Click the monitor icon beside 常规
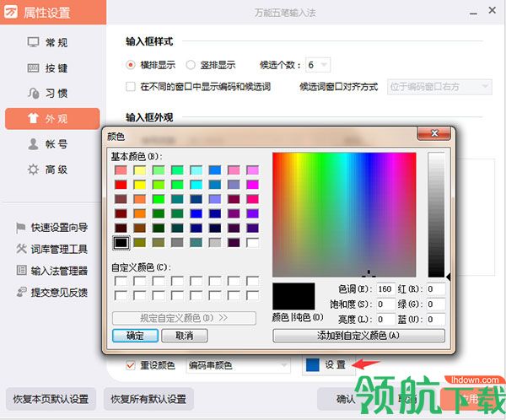The width and height of the screenshot is (506, 420). pyautogui.click(x=33, y=42)
